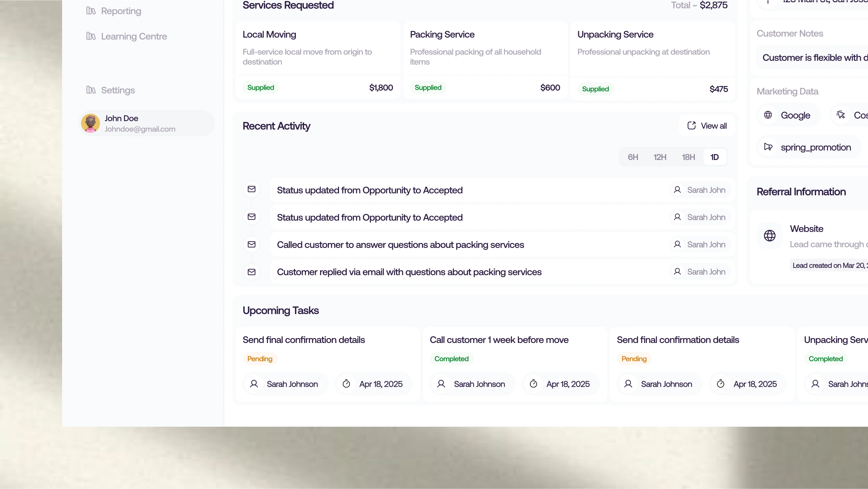Open the Called customer packing services activity
The width and height of the screenshot is (868, 489).
pyautogui.click(x=502, y=245)
